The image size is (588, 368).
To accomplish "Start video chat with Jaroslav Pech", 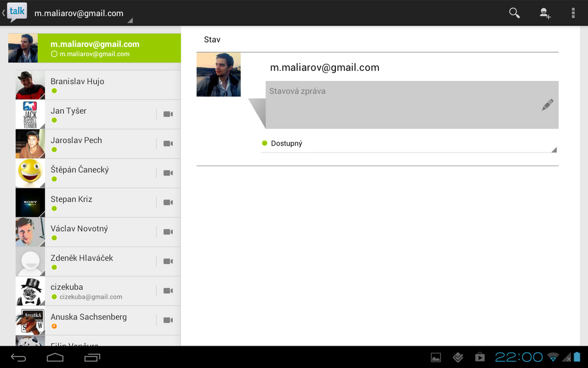I will 168,144.
